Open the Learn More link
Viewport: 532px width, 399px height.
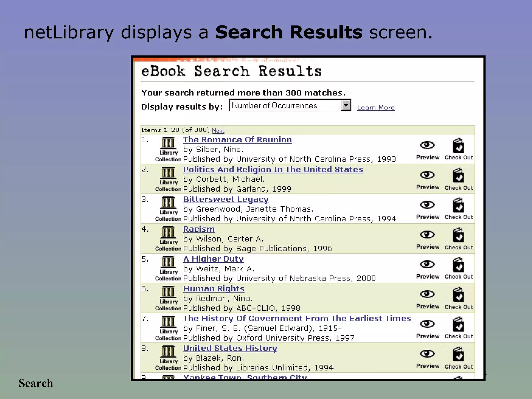(376, 108)
